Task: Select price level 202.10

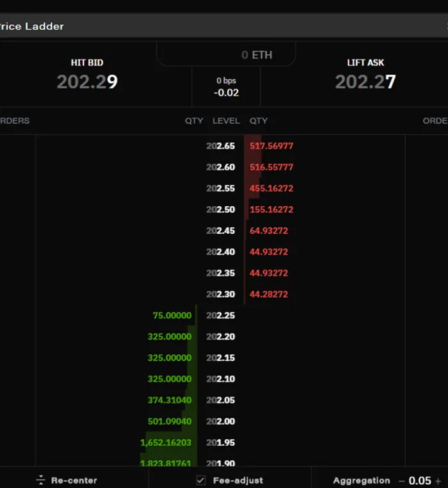Action: tap(221, 378)
